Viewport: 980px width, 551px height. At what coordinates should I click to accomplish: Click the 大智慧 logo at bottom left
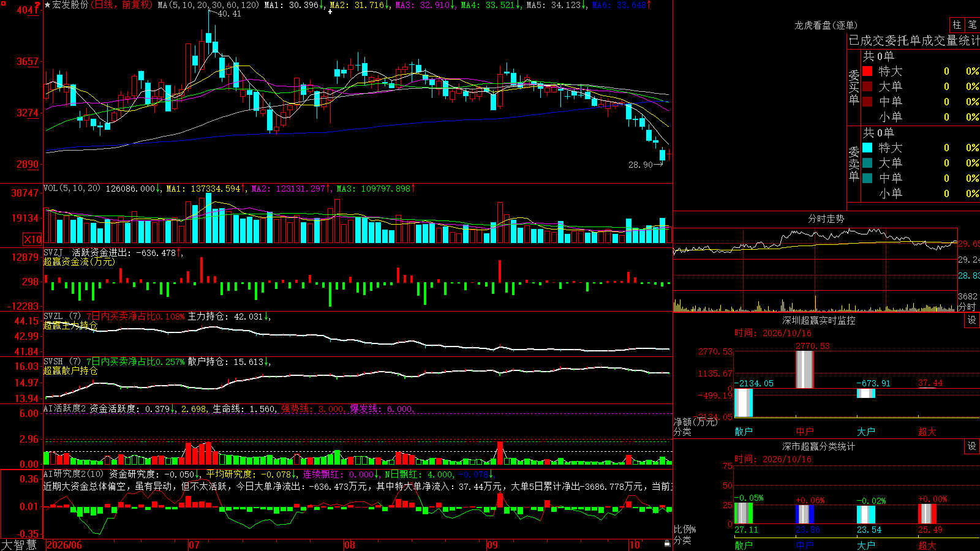(19, 545)
